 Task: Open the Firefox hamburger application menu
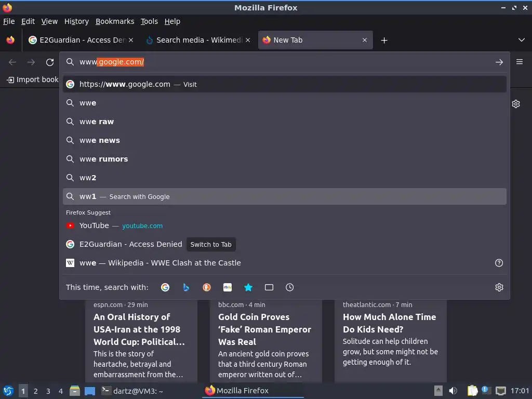pos(520,62)
